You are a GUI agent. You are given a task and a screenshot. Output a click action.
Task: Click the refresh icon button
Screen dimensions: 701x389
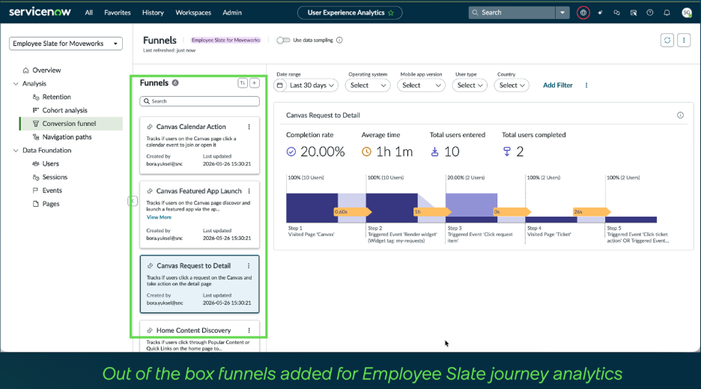[667, 40]
